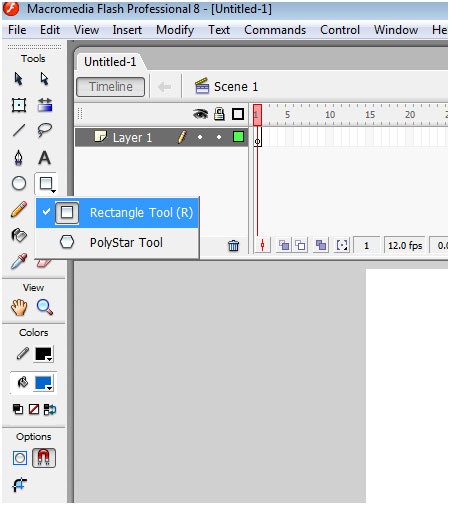Click Lock/Unlock All Layers padlock icon
This screenshot has height=505, width=450.
[219, 114]
